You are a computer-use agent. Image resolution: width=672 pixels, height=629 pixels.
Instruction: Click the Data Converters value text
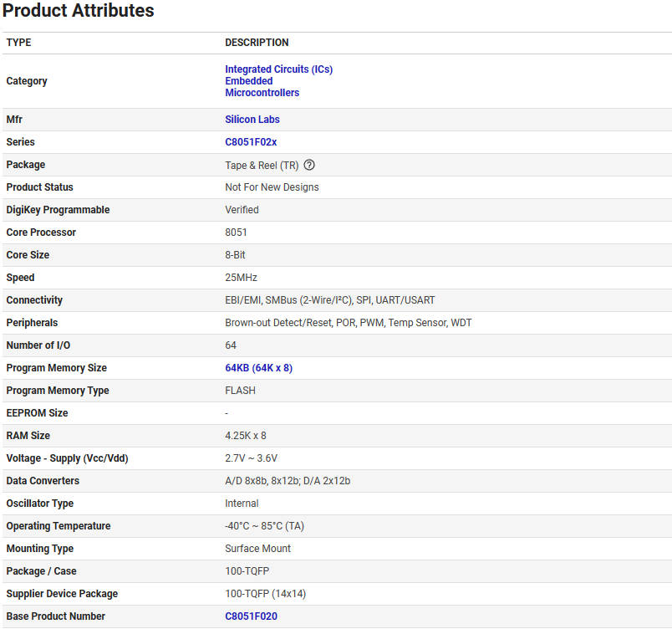287,481
